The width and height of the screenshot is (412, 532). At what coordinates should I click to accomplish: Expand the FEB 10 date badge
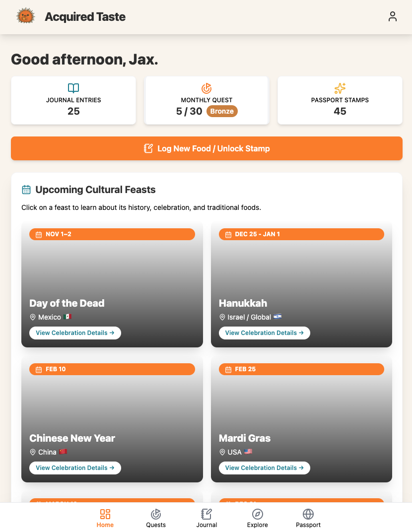[112, 369]
